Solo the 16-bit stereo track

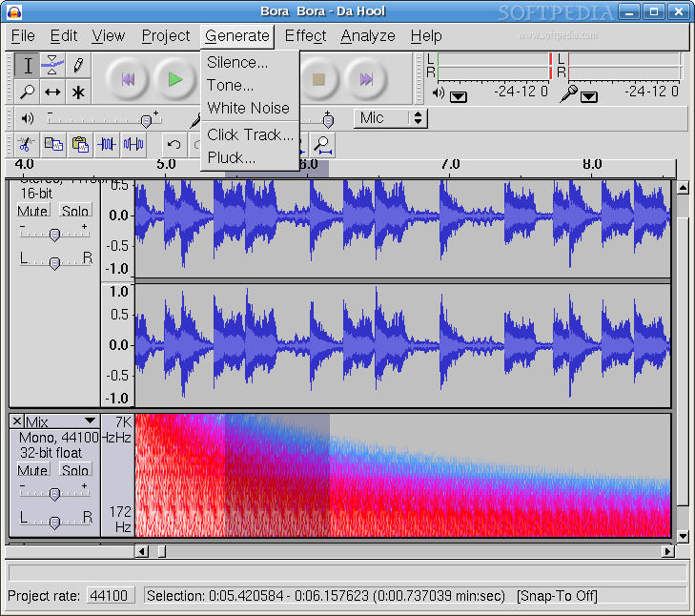(75, 210)
